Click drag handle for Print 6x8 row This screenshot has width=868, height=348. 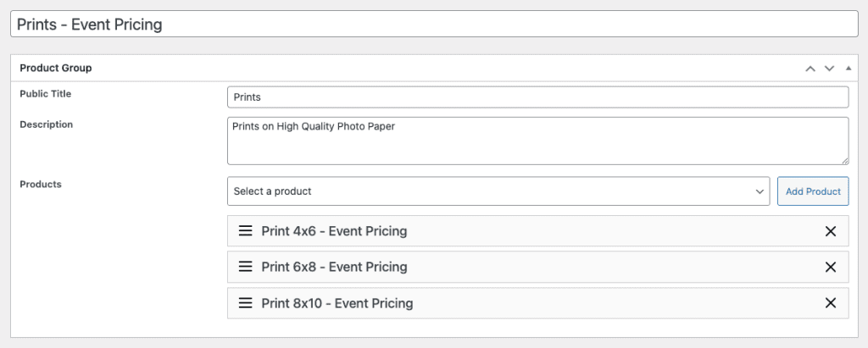(x=245, y=267)
